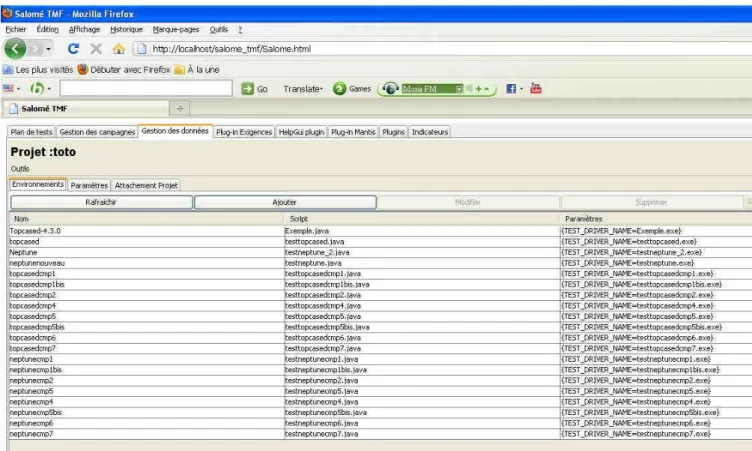Open Les plus visités bookmark
The image size is (752, 451).
tap(38, 70)
